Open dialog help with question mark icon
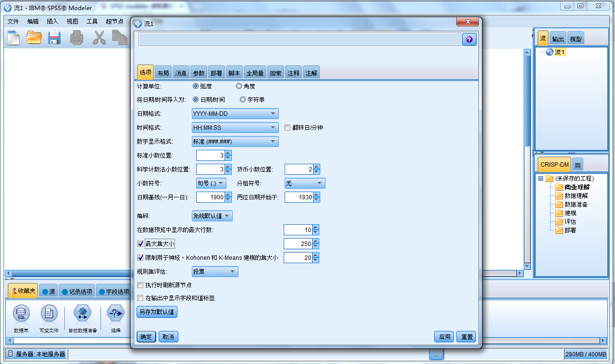Image resolution: width=615 pixels, height=364 pixels. [469, 39]
